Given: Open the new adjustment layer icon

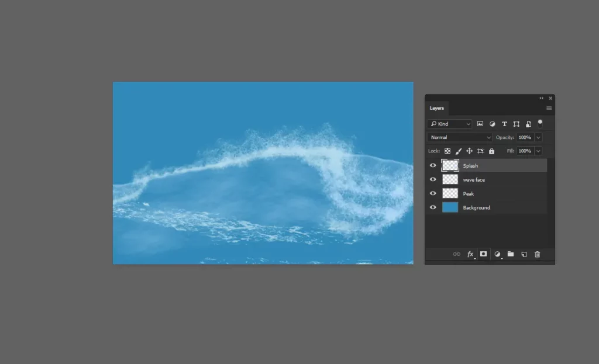Looking at the screenshot, I should pyautogui.click(x=497, y=254).
